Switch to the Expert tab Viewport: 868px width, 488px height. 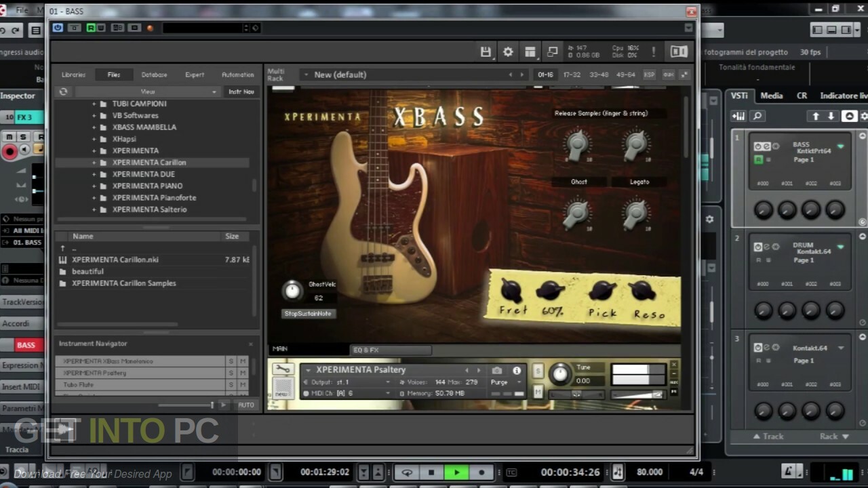coord(195,75)
